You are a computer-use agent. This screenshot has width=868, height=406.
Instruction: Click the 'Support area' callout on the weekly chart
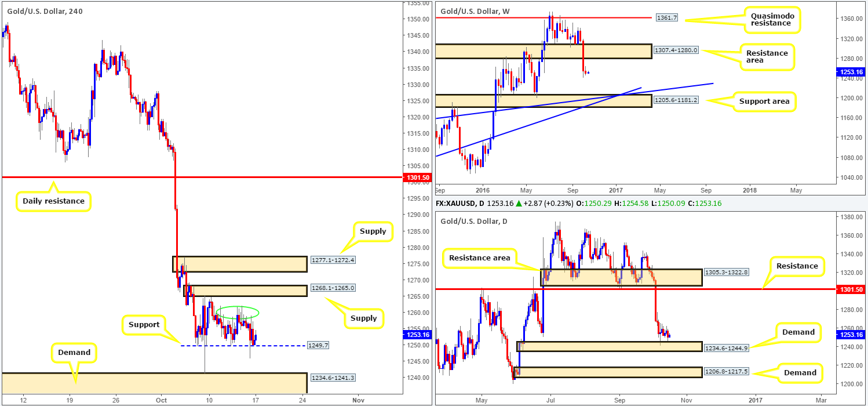click(x=765, y=101)
